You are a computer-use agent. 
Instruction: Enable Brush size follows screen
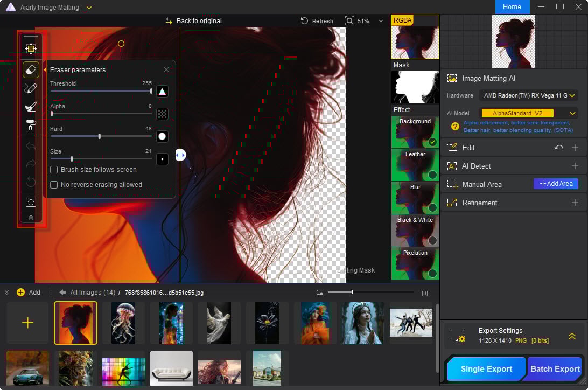(x=54, y=169)
